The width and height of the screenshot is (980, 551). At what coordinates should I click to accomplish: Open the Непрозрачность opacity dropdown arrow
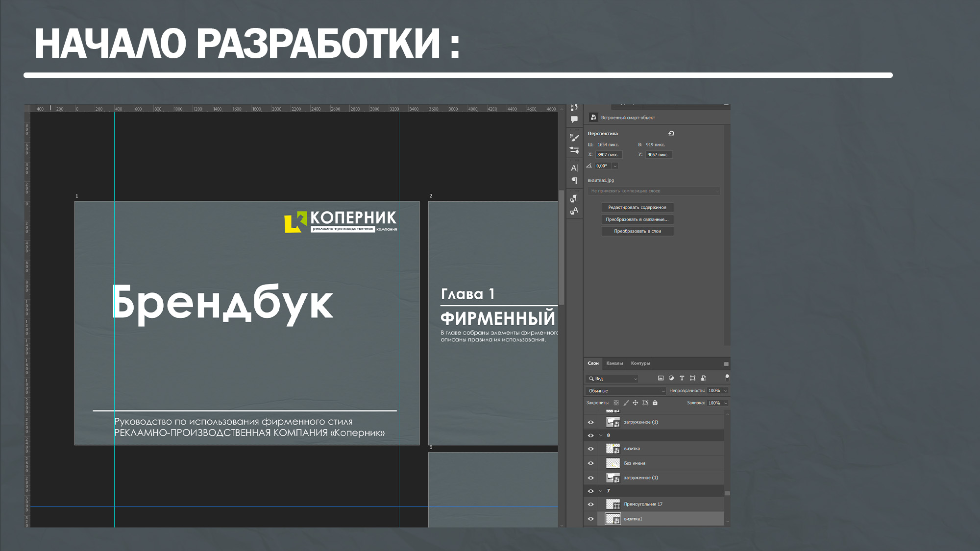(726, 391)
